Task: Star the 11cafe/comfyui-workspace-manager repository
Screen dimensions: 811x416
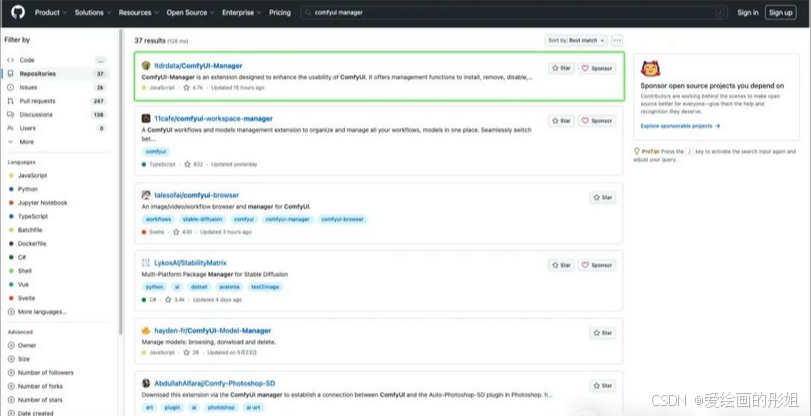Action: [561, 121]
